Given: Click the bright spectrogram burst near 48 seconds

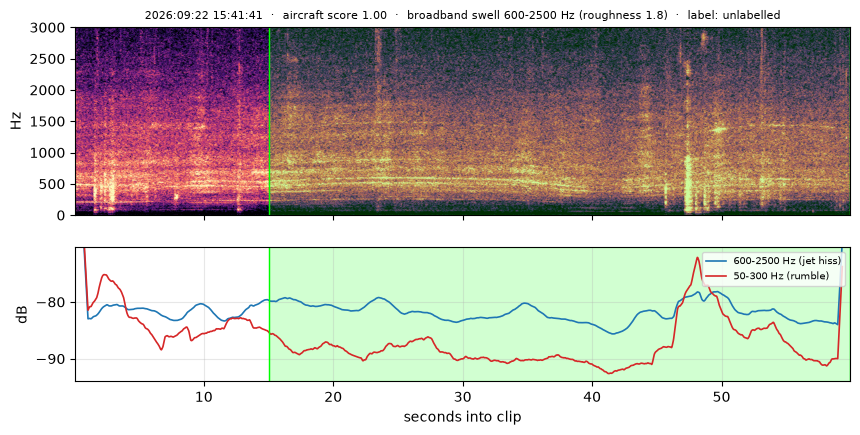Looking at the screenshot, I should point(687,184).
